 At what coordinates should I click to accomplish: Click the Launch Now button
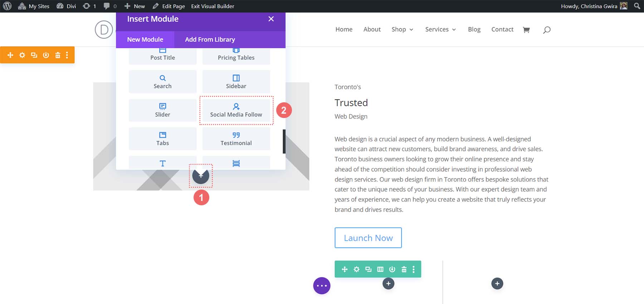368,238
